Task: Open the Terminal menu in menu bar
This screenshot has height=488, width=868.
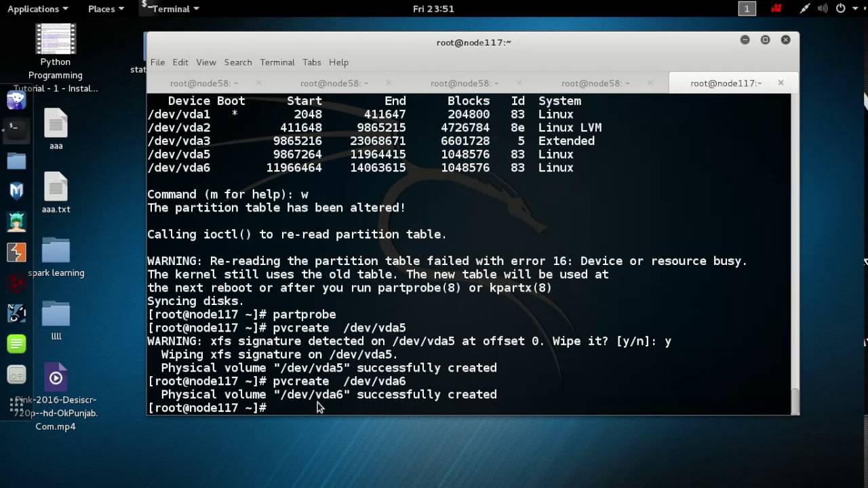Action: 277,62
